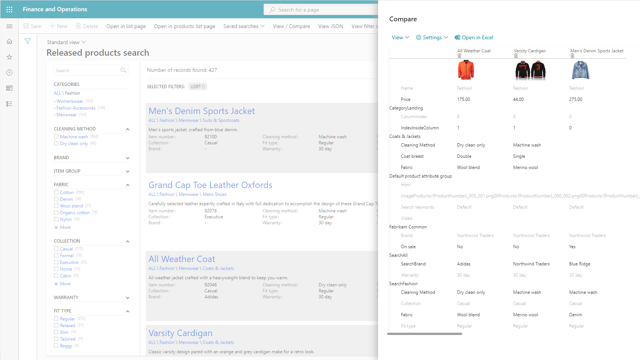Check the Cotton fabric checkbox
Screen dimensions: 640x360
click(x=56, y=192)
